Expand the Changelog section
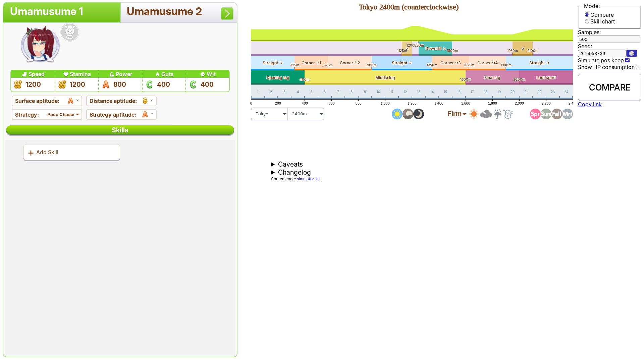The image size is (644, 362). [291, 172]
